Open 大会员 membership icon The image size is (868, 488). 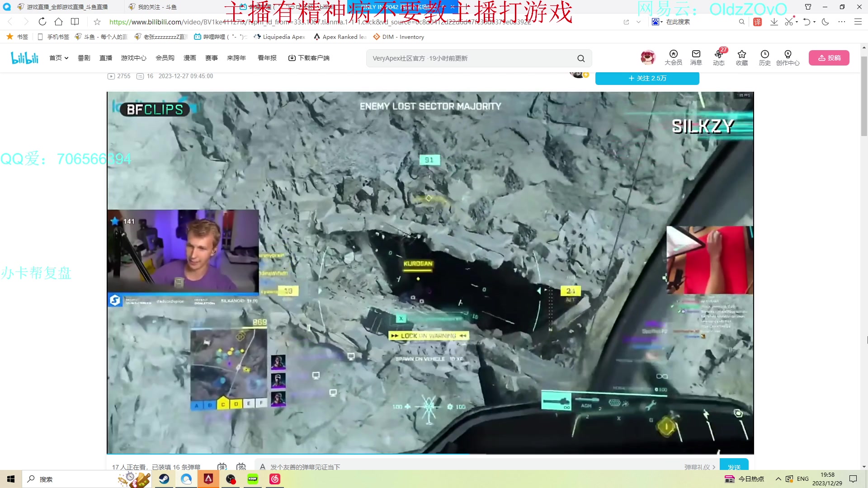pyautogui.click(x=673, y=58)
